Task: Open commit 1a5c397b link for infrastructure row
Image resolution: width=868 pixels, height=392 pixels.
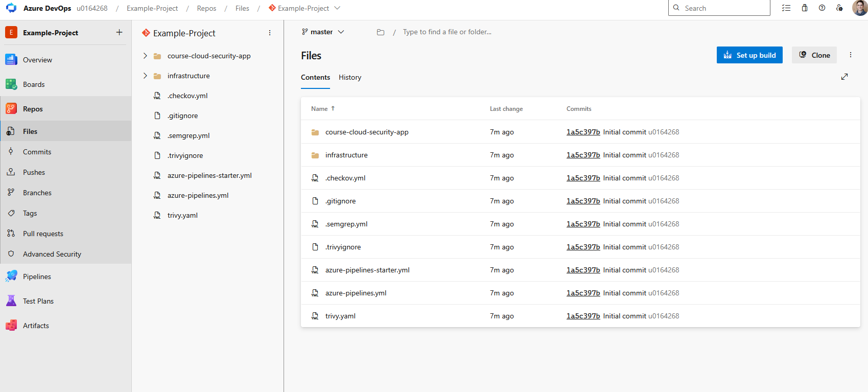Action: 583,155
